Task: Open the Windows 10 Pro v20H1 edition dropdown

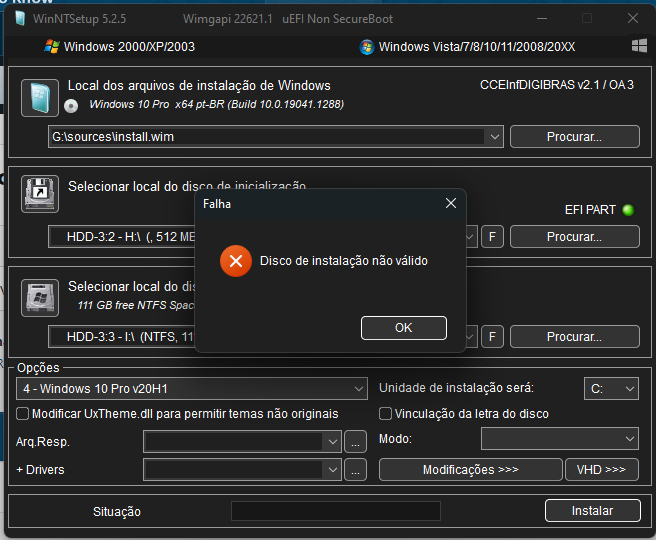Action: [192, 389]
